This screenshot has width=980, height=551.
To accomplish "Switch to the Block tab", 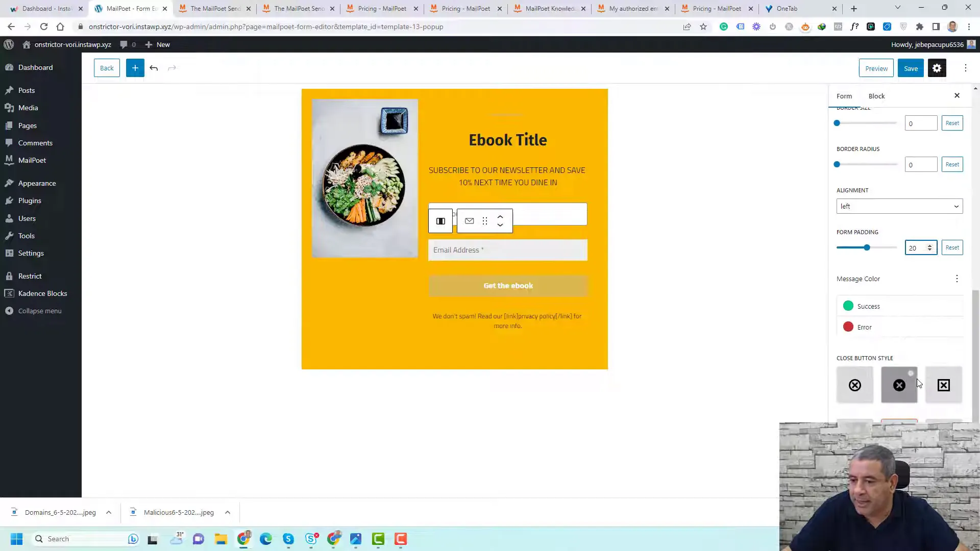I will 877,95.
